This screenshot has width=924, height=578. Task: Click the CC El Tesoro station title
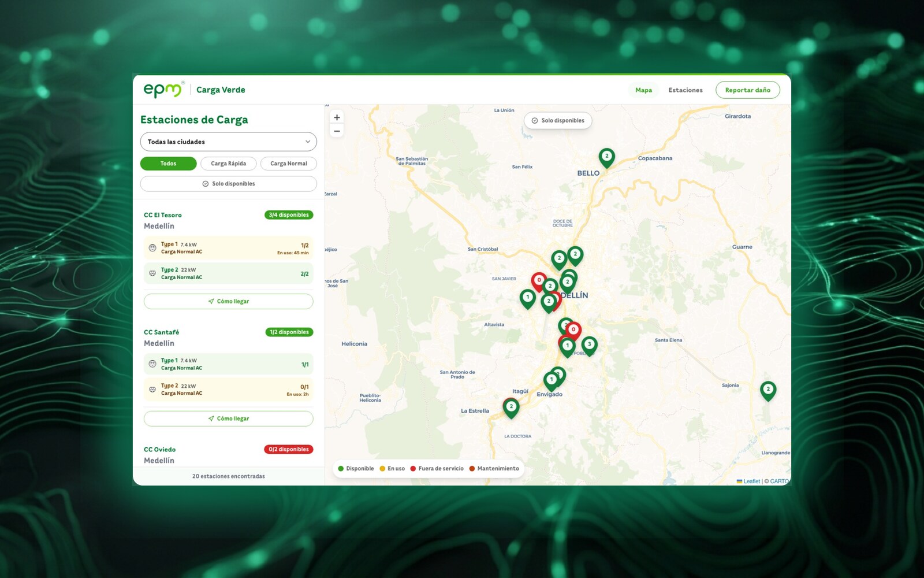click(162, 215)
